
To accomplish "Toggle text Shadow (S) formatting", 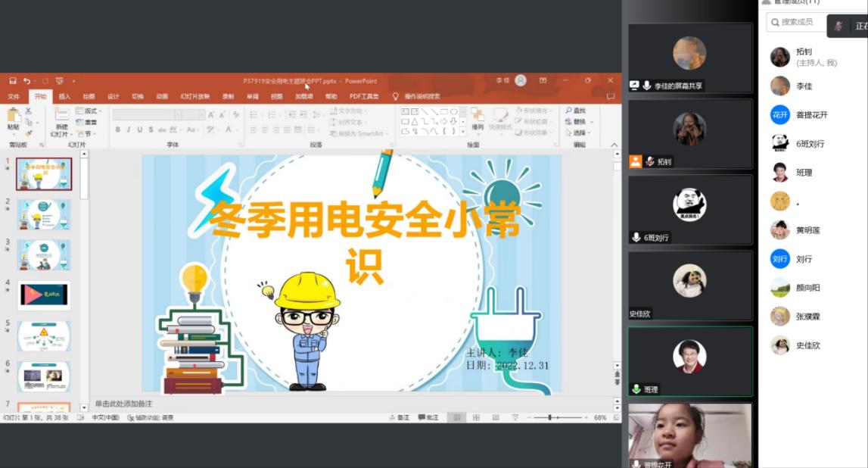I will pos(151,129).
